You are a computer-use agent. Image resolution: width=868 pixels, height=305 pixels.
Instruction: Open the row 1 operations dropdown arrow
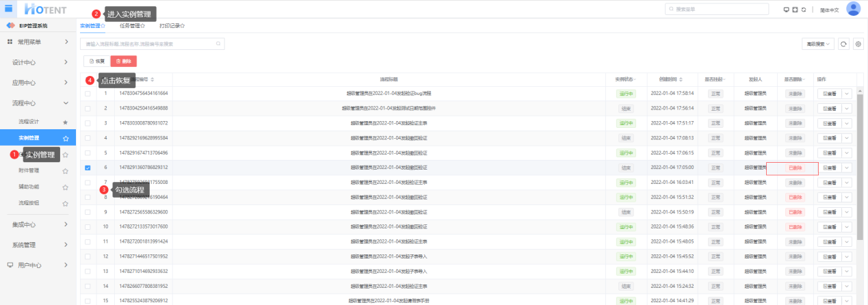(x=847, y=93)
